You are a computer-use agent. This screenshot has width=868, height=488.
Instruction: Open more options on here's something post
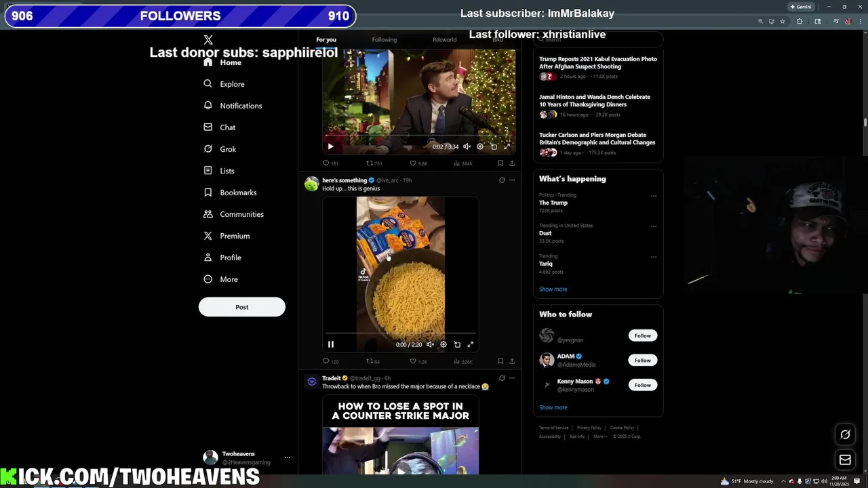512,180
